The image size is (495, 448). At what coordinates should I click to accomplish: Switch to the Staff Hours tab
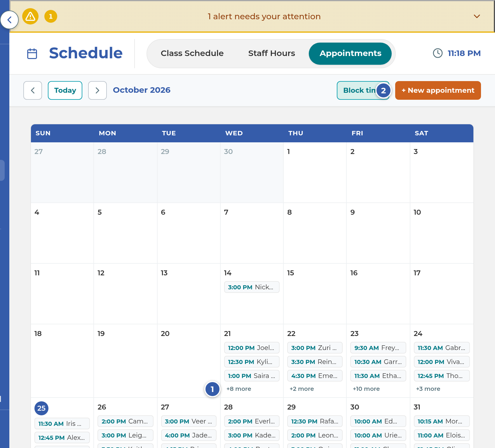[x=271, y=53]
